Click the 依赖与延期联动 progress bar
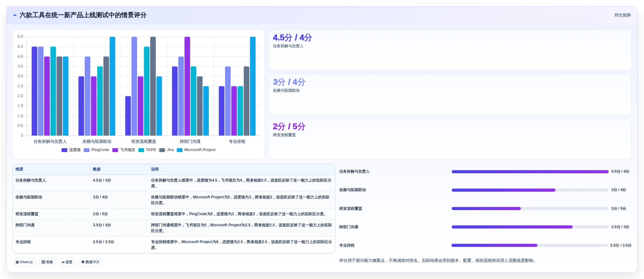The image size is (644, 279). click(x=530, y=190)
